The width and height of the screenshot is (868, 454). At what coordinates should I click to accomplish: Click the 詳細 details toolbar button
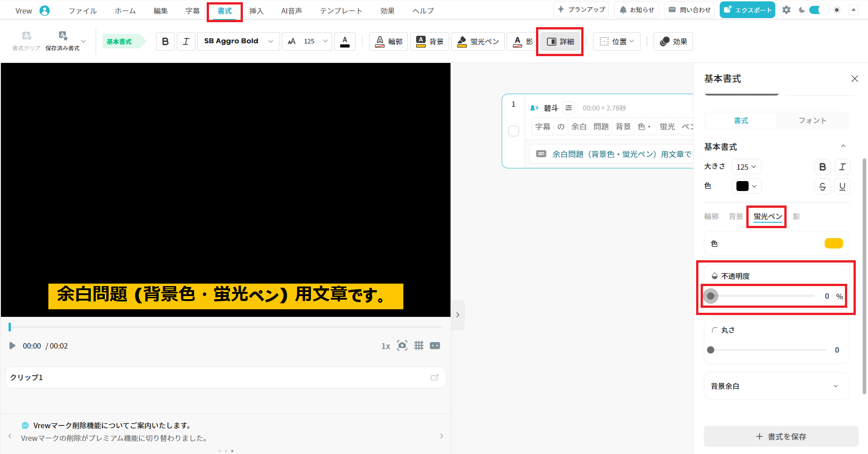(560, 41)
